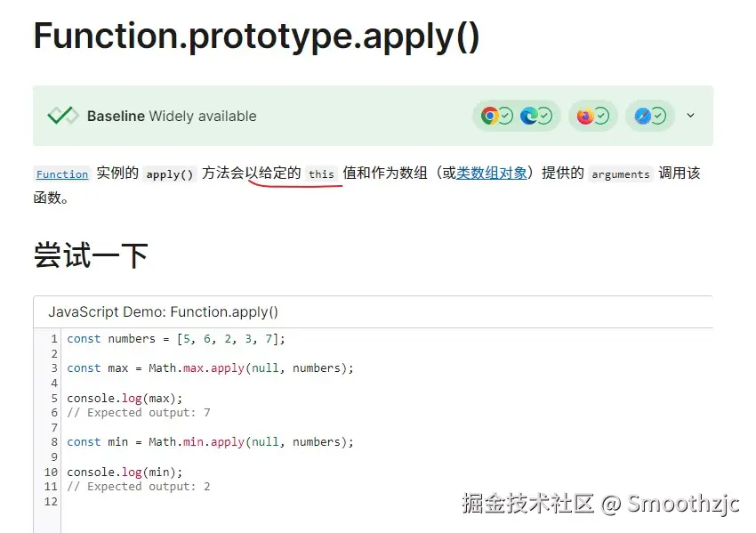Place cursor on console.log(min) line

125,472
